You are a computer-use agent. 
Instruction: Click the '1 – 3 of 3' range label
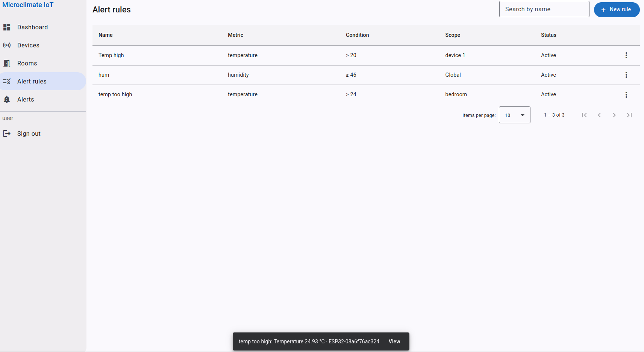click(554, 115)
